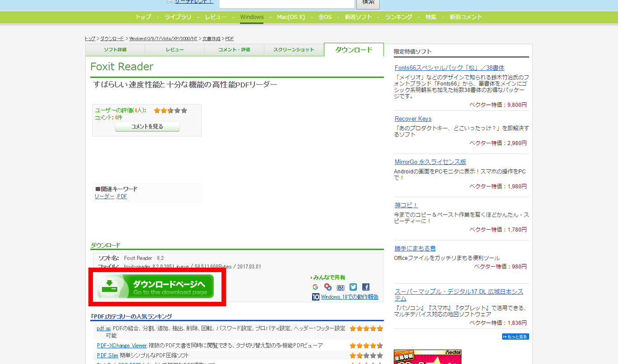The image size is (618, 364).
Task: Share the page on Google
Action: click(315, 287)
